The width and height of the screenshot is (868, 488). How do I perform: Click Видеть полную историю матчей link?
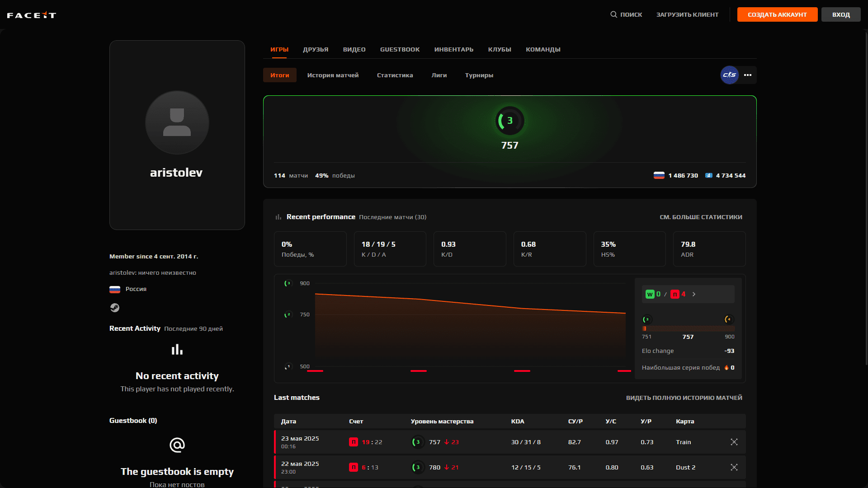tap(684, 398)
